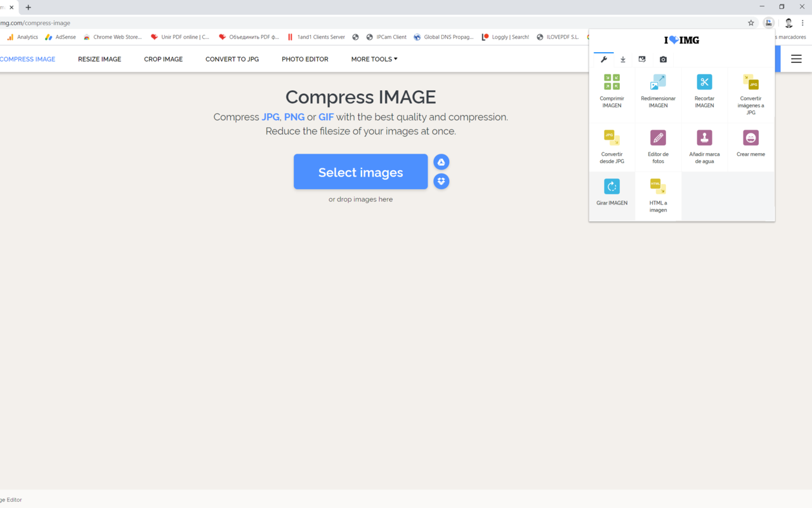Select the wrench tools tab
Image resolution: width=812 pixels, height=508 pixels.
604,59
